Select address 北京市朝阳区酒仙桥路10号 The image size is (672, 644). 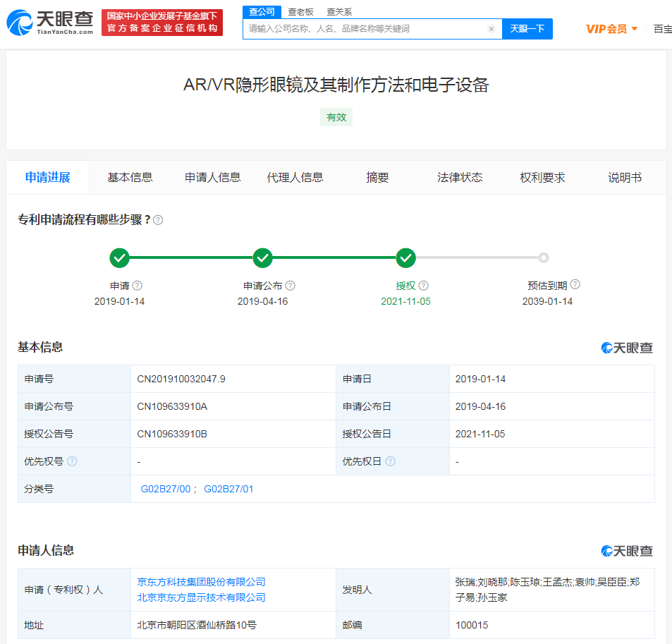(x=196, y=625)
